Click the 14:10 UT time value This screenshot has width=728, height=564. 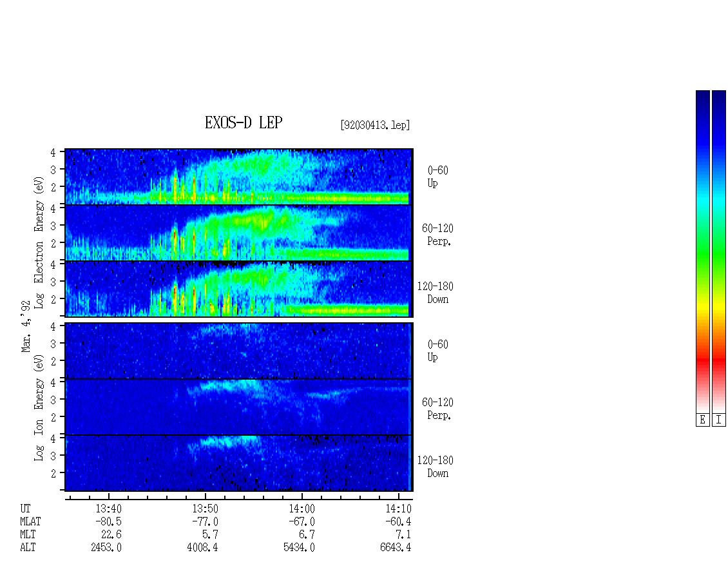coord(398,509)
